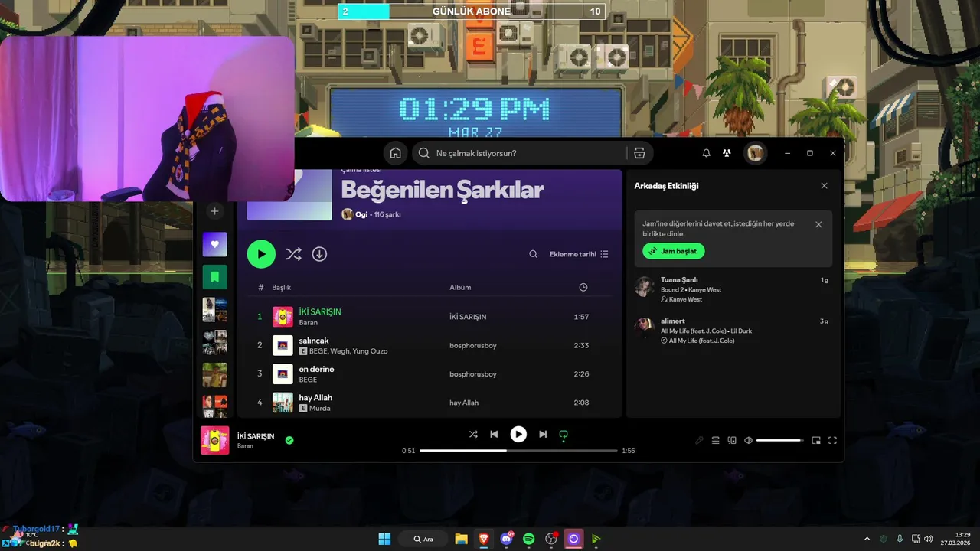Open the notifications bell icon
Image resolution: width=980 pixels, height=551 pixels.
(x=706, y=153)
